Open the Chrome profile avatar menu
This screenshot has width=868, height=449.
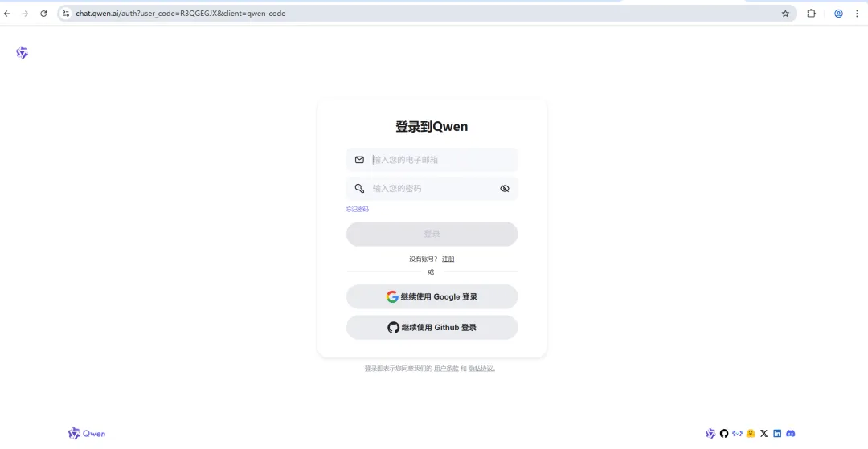pos(838,14)
